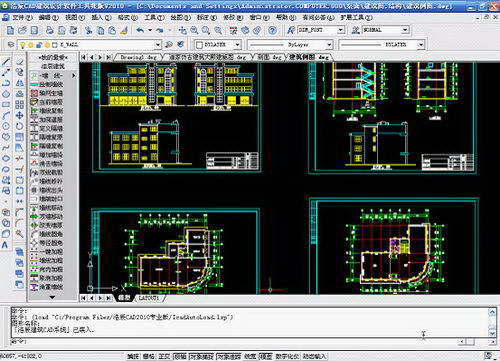
Task: Click the Help question mark icon
Action: (x=272, y=31)
